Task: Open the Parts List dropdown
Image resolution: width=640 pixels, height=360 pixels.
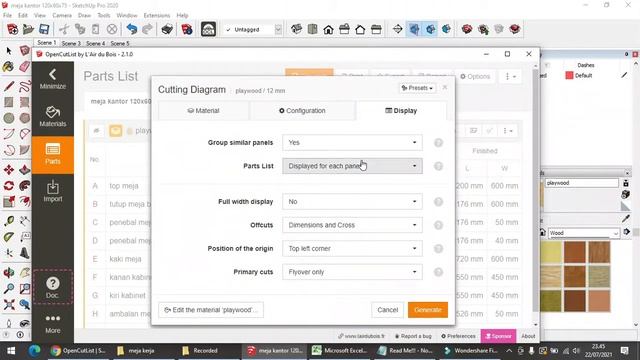Action: click(x=352, y=166)
